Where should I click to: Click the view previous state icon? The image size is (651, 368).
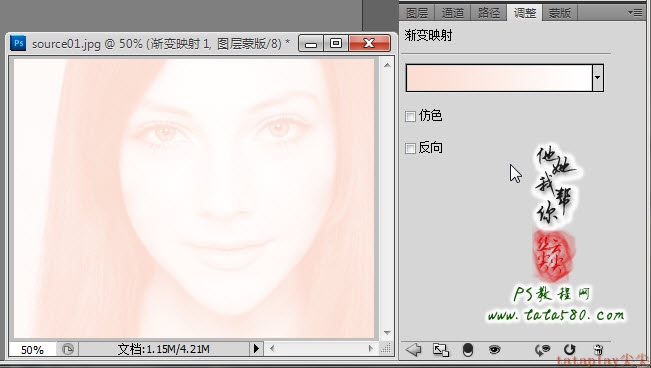tap(542, 350)
